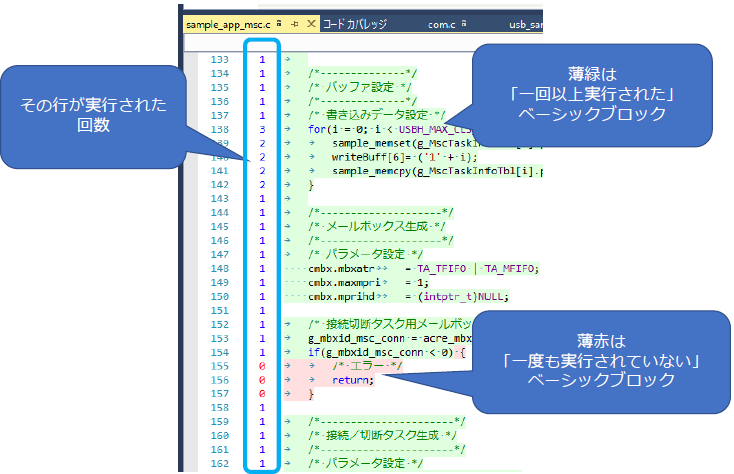Click line number 162 in the gutter
Viewport: 734px width, 474px height.
(220, 464)
